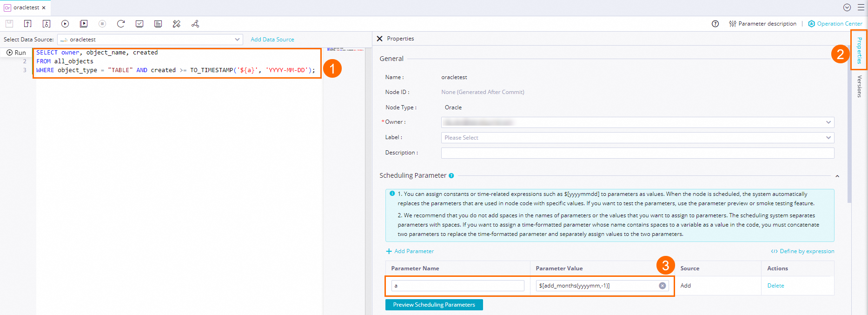Image resolution: width=868 pixels, height=315 pixels.
Task: Switch to the oracletest editor tab
Action: [x=27, y=7]
